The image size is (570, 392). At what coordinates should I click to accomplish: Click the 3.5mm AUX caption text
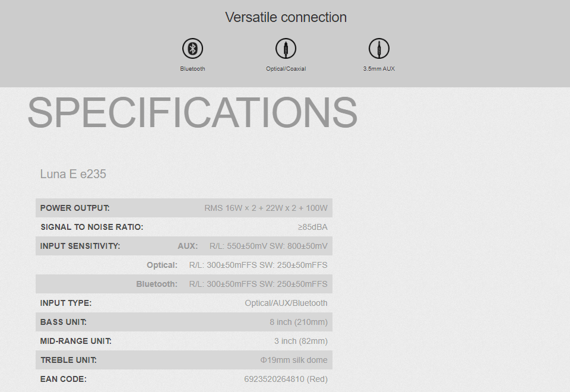(379, 69)
